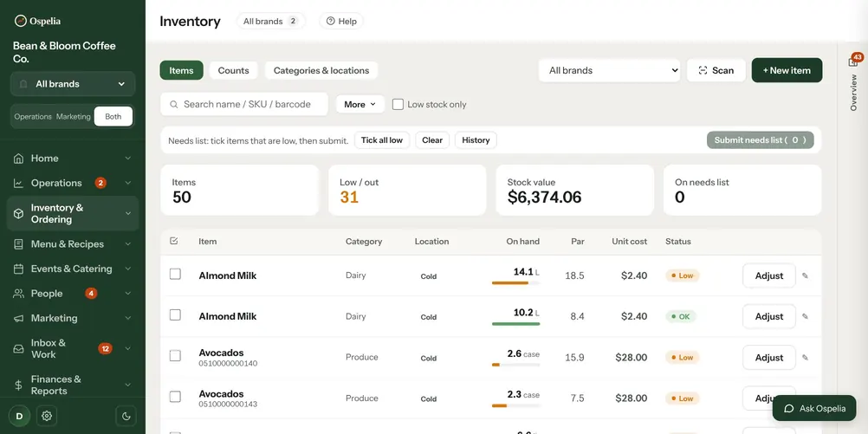Click the Operations chart icon
The width and height of the screenshot is (868, 434).
tap(18, 184)
